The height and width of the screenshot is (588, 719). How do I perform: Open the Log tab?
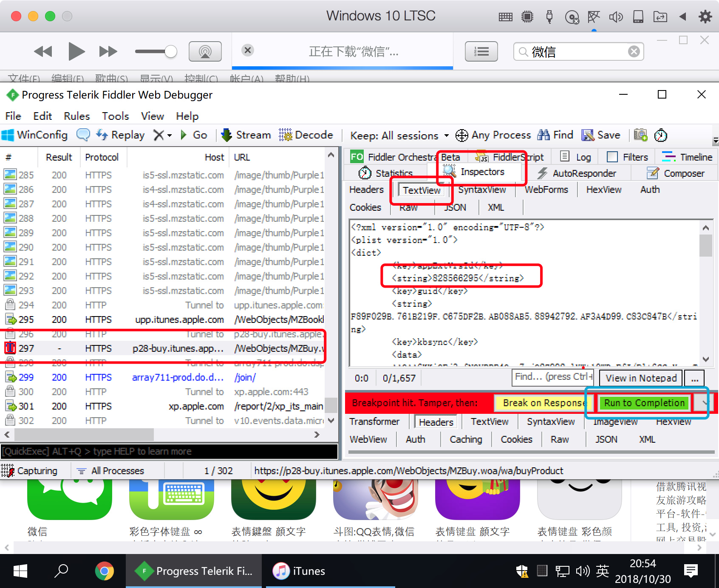[576, 157]
